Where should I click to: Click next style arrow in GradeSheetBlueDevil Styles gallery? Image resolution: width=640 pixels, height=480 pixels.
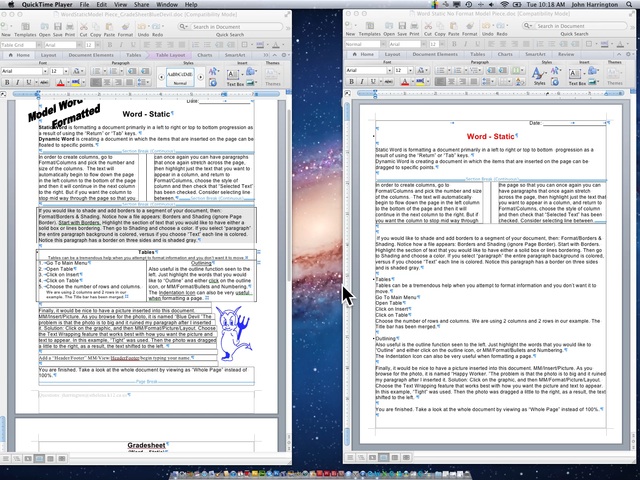pyautogui.click(x=200, y=77)
